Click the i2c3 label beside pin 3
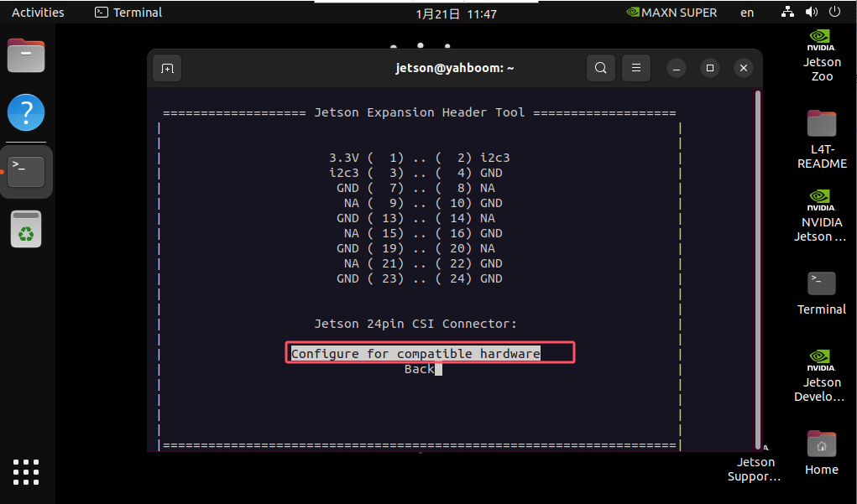This screenshot has height=504, width=857. (344, 173)
